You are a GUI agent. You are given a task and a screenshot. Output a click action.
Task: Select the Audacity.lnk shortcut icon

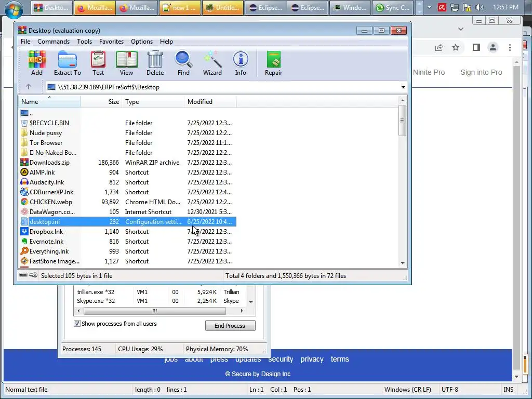(24, 182)
